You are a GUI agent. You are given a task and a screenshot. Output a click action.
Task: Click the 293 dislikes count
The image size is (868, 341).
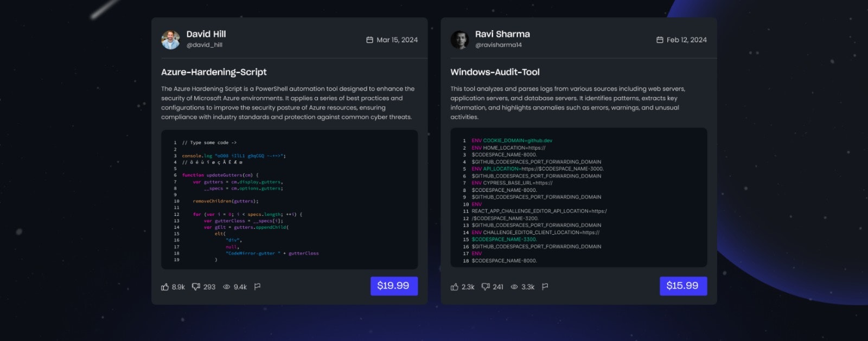tap(209, 287)
